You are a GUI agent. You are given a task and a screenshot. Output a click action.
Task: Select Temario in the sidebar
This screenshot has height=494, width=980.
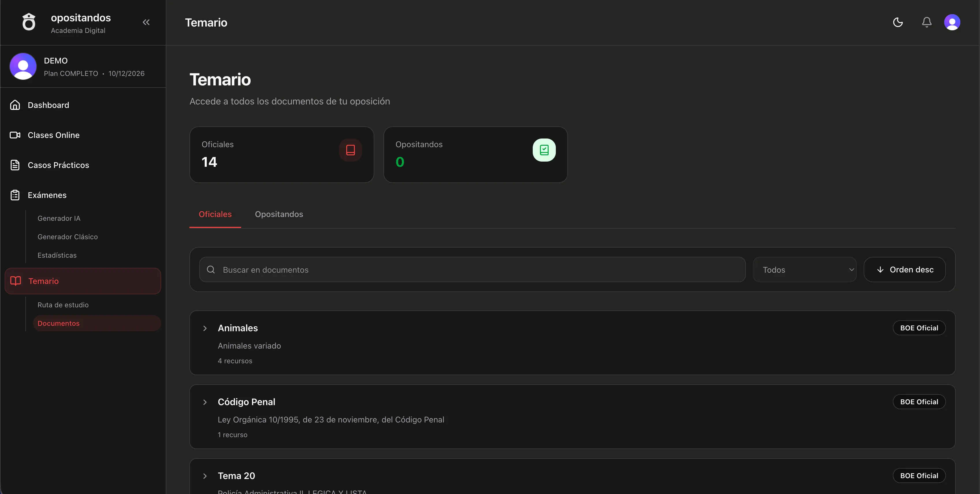click(83, 281)
